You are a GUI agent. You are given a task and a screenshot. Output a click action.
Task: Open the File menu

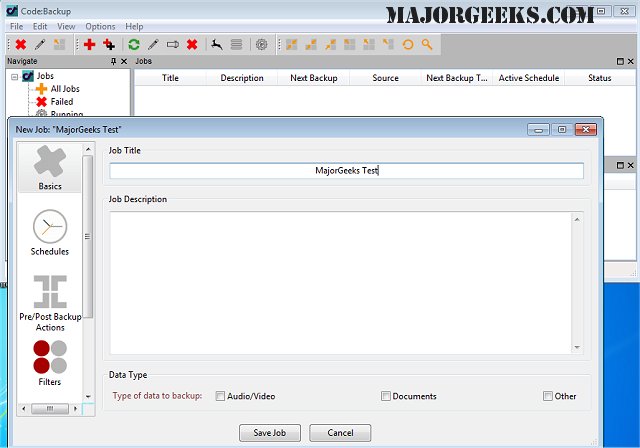(16, 27)
